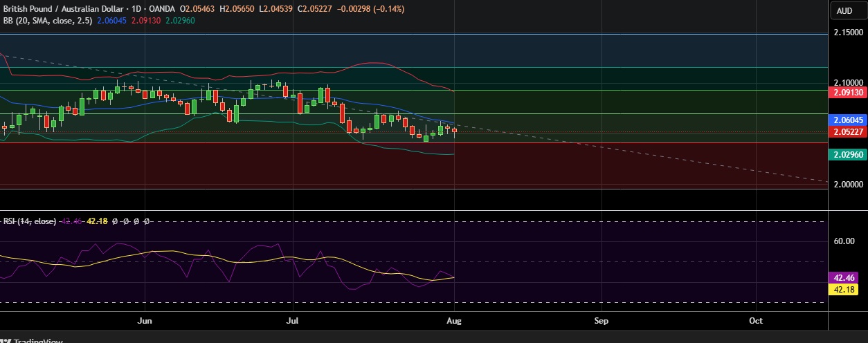The image size is (868, 343).
Task: Click the 60.00 level on the RSI scale
Action: [845, 241]
